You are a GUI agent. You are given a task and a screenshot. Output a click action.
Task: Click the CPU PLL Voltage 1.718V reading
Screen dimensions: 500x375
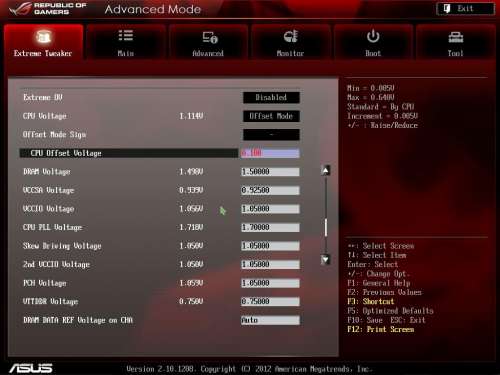pyautogui.click(x=191, y=227)
